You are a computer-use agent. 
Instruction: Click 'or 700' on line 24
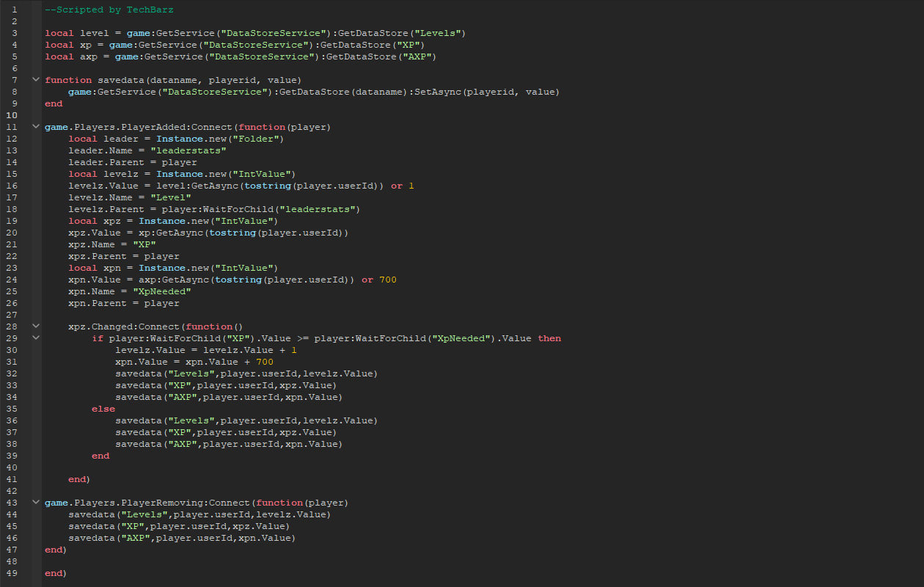[x=379, y=280]
